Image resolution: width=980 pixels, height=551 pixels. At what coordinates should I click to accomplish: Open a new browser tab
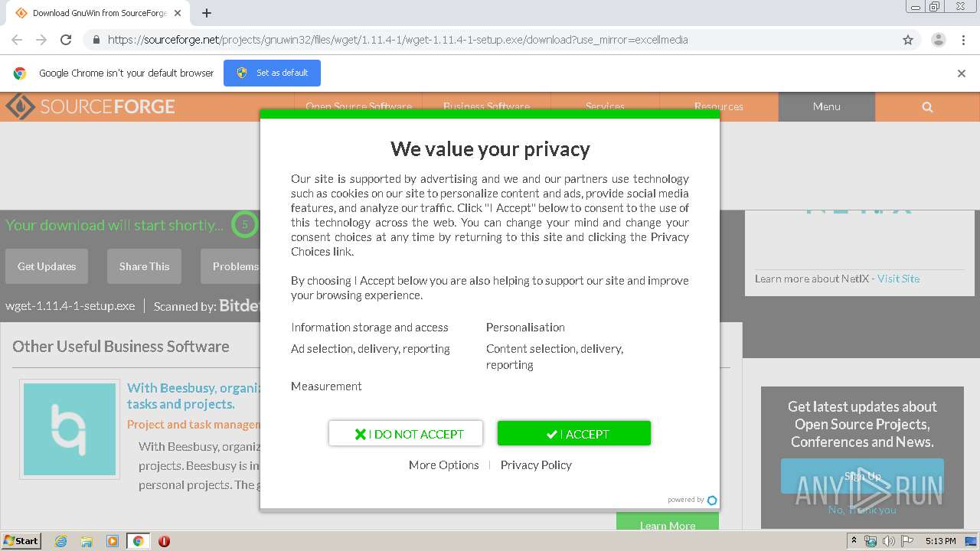pyautogui.click(x=207, y=13)
